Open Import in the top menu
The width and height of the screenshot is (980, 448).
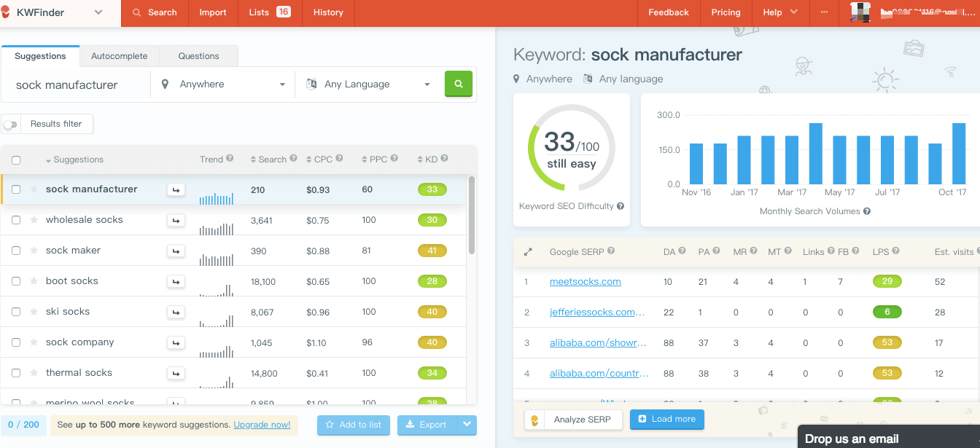point(213,12)
